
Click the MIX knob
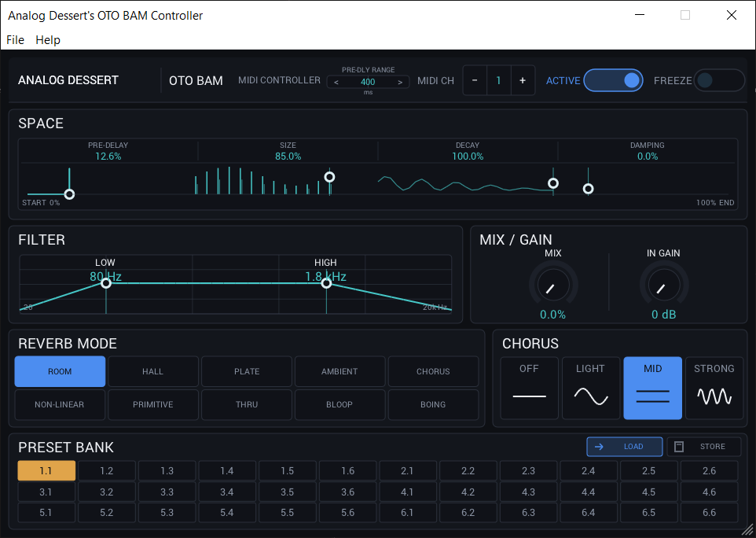553,286
